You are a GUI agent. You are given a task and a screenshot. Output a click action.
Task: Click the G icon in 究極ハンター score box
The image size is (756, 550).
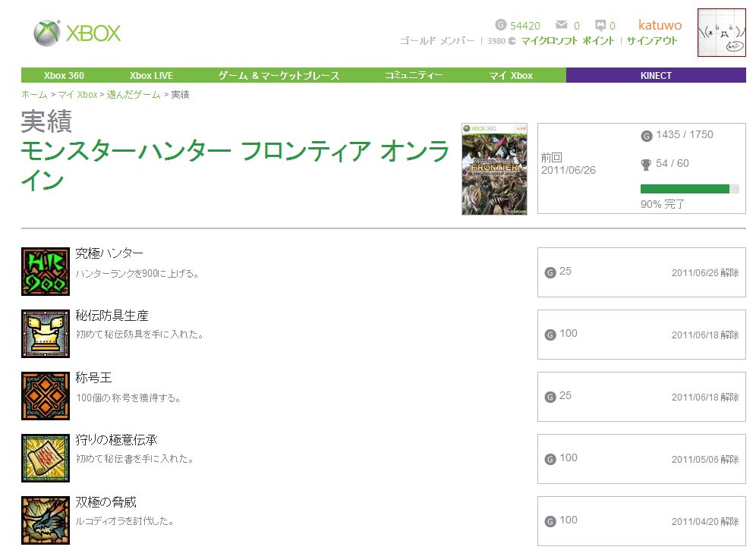[550, 273]
